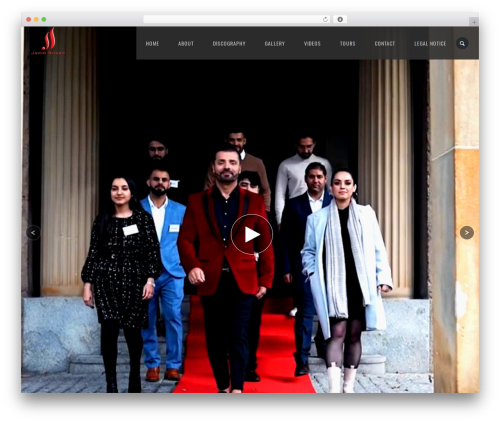The width and height of the screenshot is (500, 423).
Task: Visit the Gallery section
Action: click(x=275, y=44)
